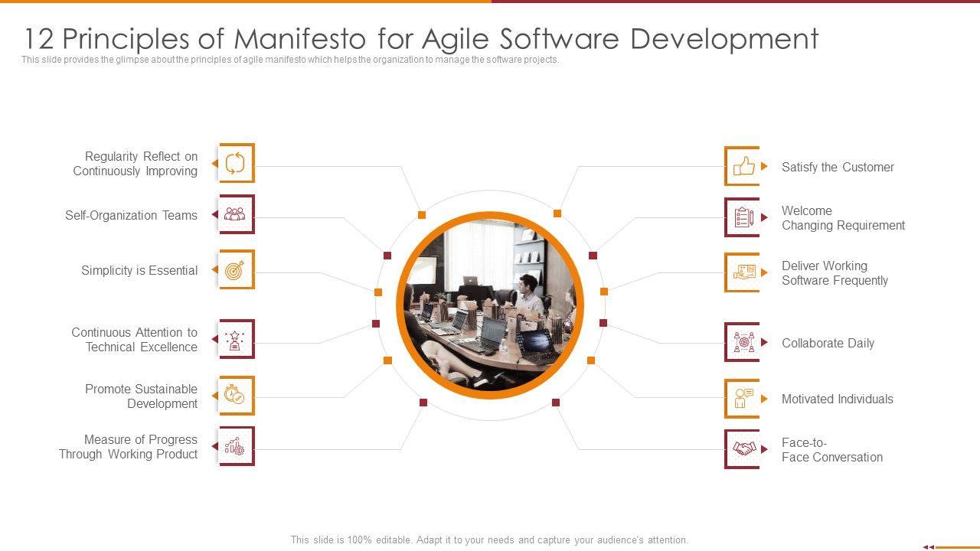Click the Deliver Working Software Frequently label
Image resolution: width=980 pixels, height=551 pixels.
(835, 273)
